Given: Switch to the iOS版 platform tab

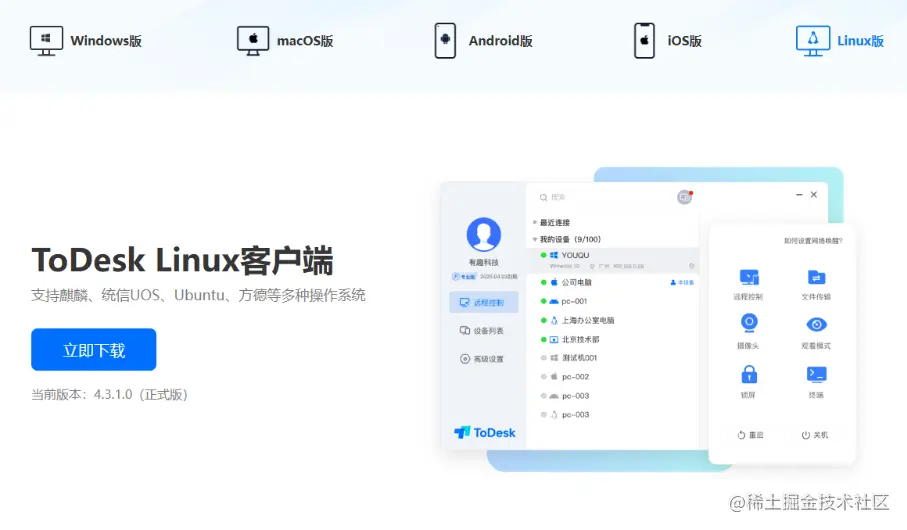Looking at the screenshot, I should coord(668,41).
